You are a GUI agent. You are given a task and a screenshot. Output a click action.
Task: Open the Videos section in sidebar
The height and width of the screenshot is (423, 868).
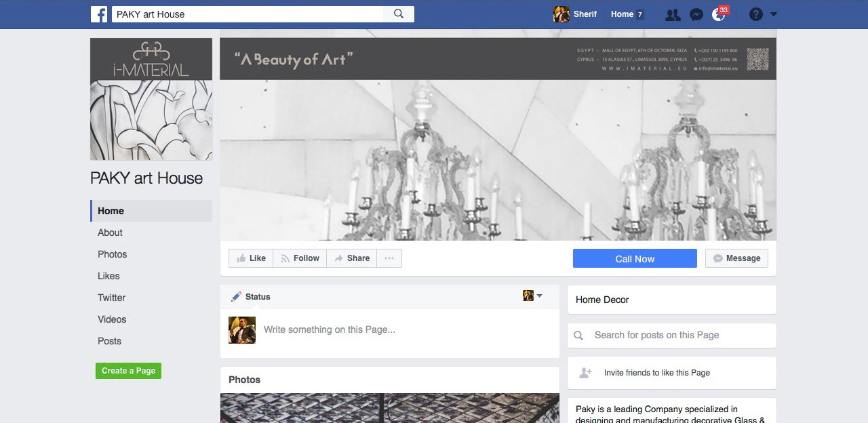112,319
